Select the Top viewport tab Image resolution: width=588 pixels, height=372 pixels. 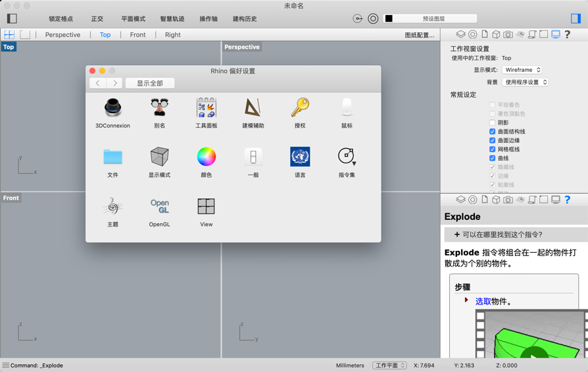click(105, 34)
